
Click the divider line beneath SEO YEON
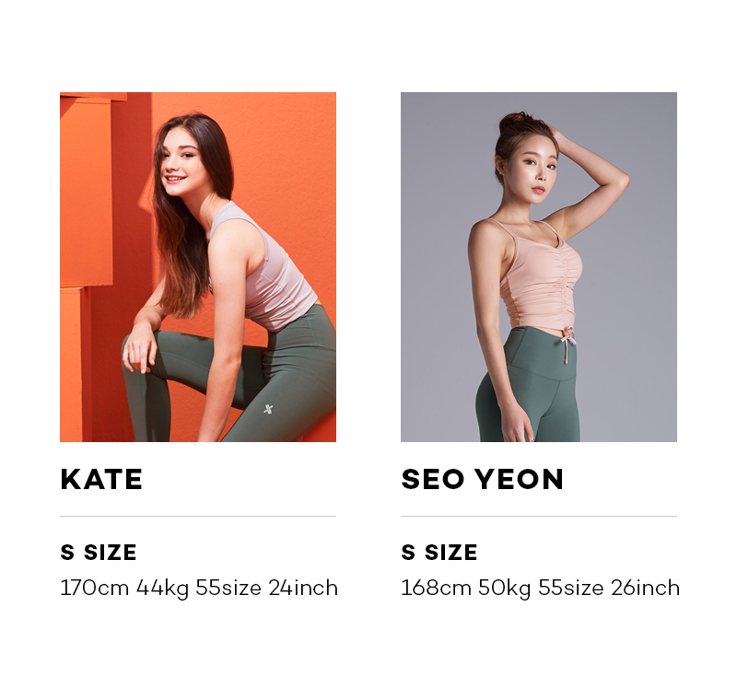coord(539,516)
